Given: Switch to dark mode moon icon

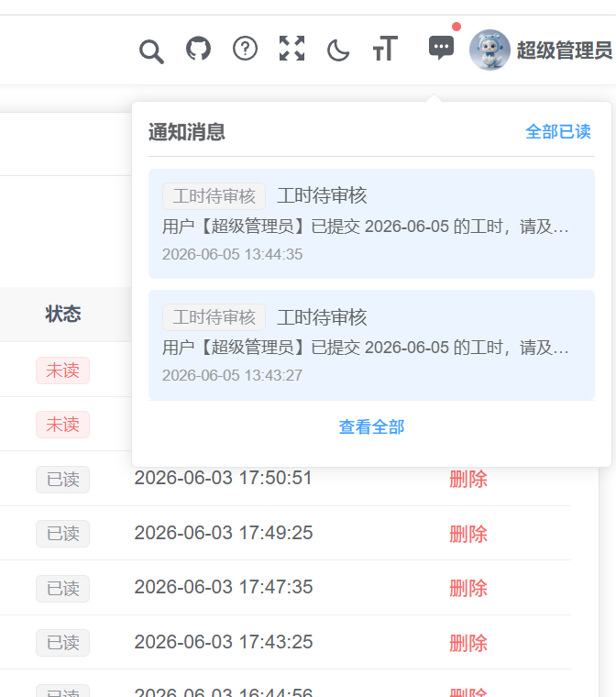Looking at the screenshot, I should pyautogui.click(x=338, y=50).
